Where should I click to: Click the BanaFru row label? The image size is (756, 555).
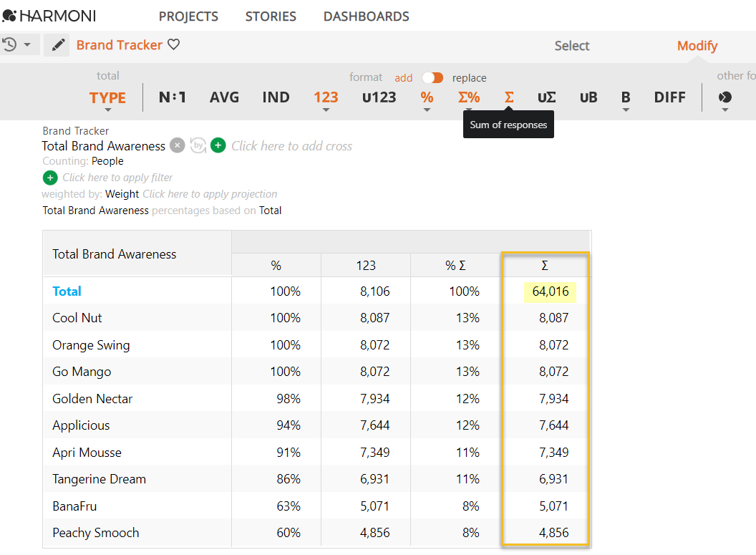tap(74, 506)
